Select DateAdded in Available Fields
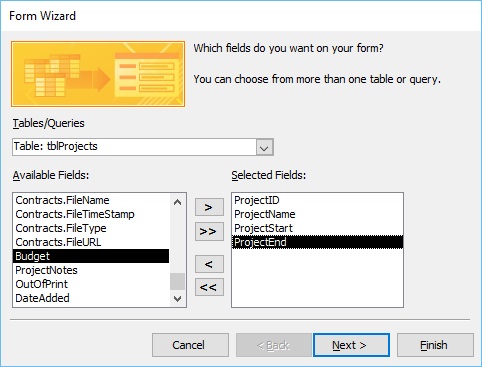 (91, 298)
